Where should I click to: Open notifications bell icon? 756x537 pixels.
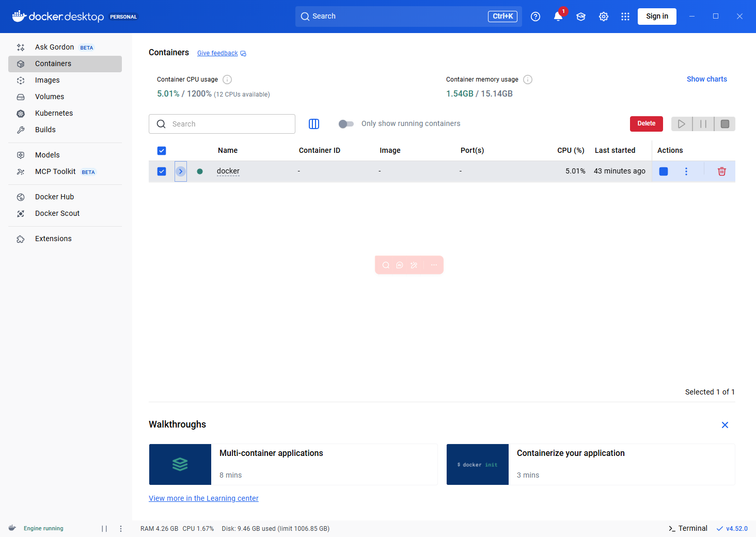(558, 17)
